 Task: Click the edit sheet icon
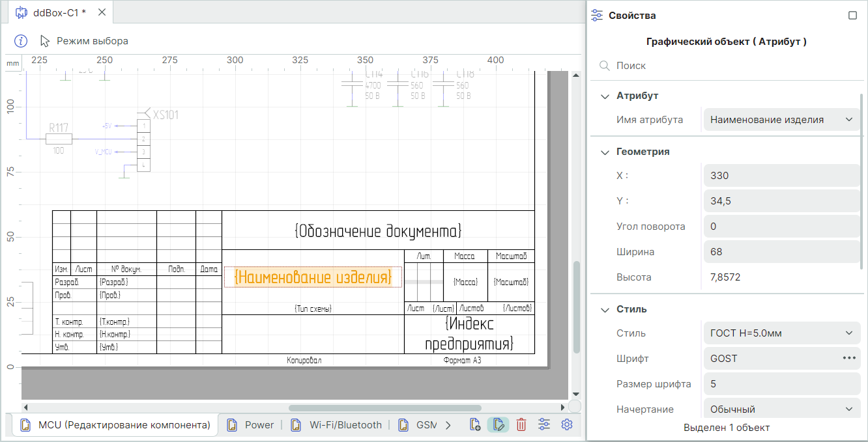click(x=498, y=425)
